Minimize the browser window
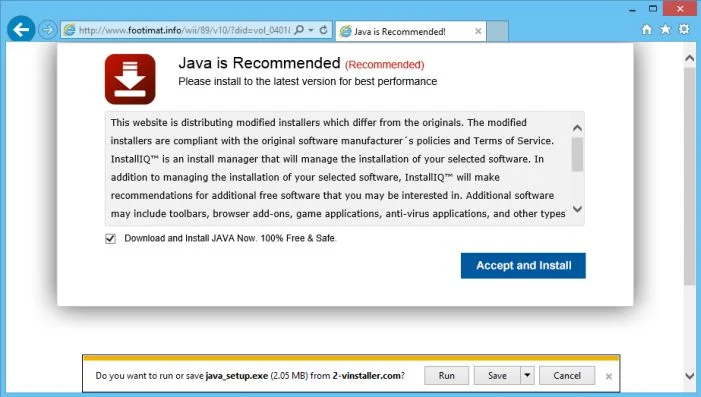 coord(632,9)
